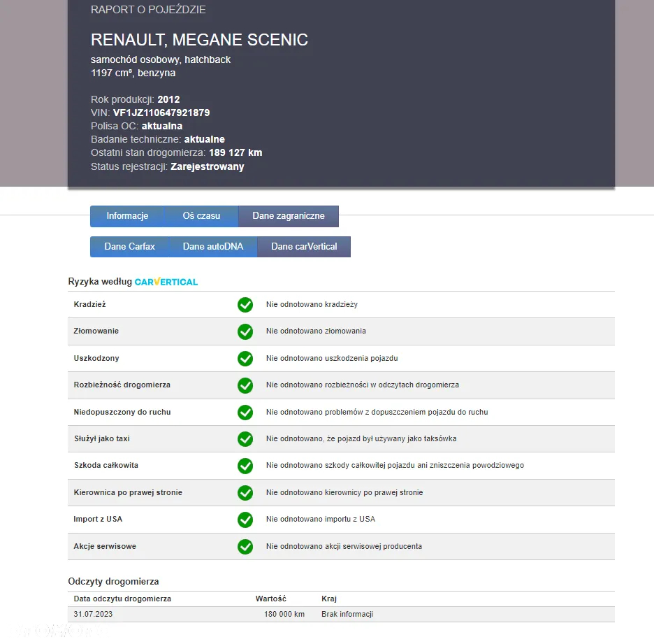Click the checkmark for Niedopuszczony do ruchu
Viewport: 654px width, 644px height.
pos(245,413)
